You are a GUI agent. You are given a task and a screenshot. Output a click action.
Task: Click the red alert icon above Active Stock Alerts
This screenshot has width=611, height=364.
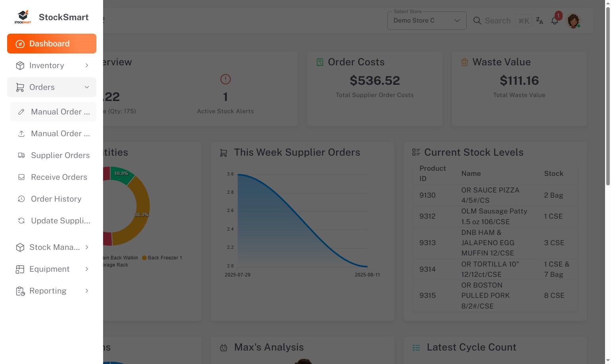tap(226, 79)
